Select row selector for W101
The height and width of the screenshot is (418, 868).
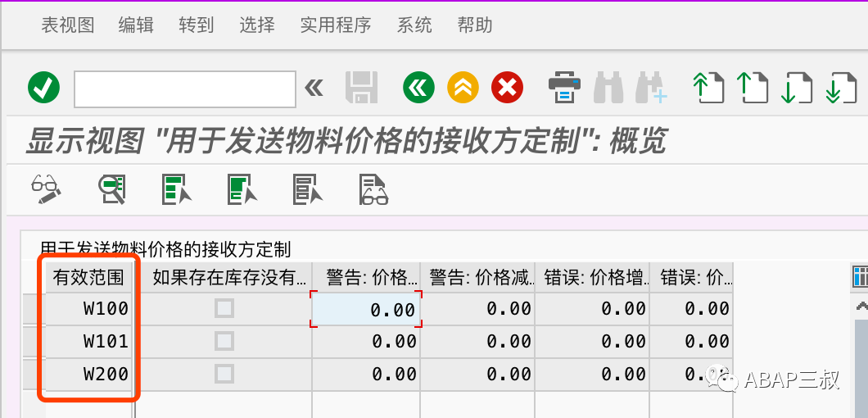(34, 342)
